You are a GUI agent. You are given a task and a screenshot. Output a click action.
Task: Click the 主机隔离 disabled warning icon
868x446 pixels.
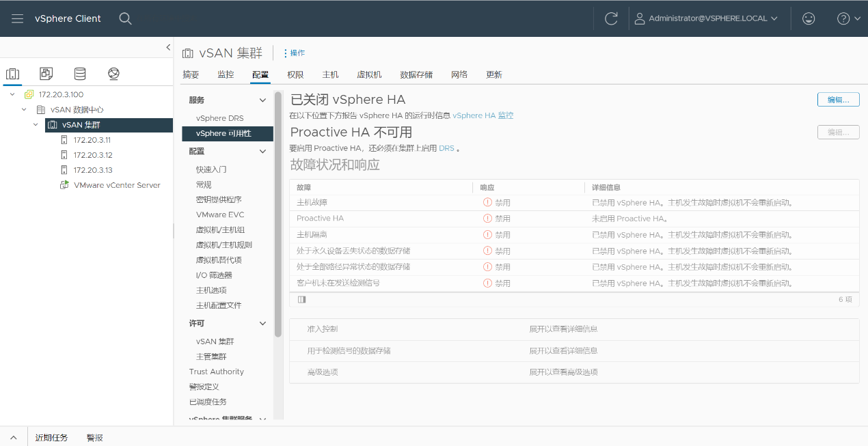tap(487, 234)
